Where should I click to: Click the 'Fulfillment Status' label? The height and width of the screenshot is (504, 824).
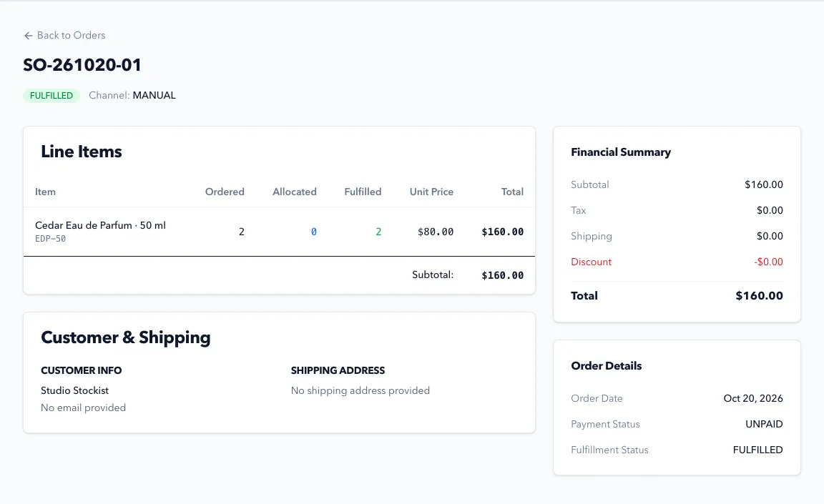609,450
